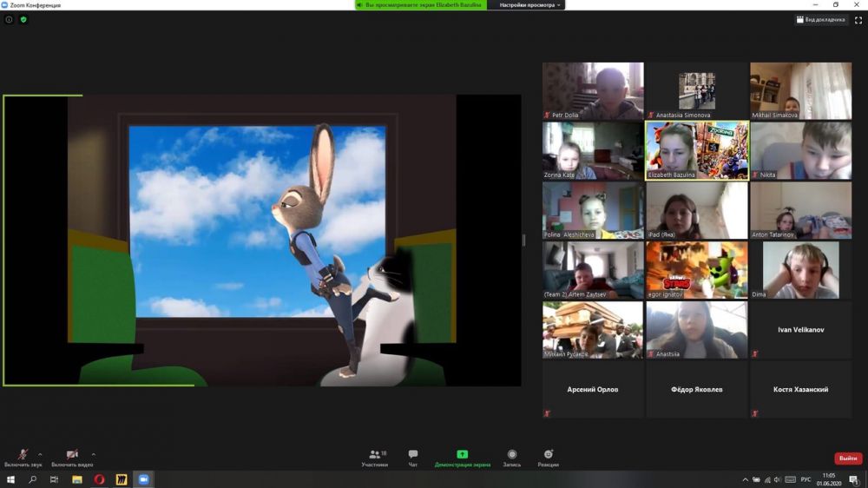Open the Настройки просмотра view options dropdown

[529, 5]
